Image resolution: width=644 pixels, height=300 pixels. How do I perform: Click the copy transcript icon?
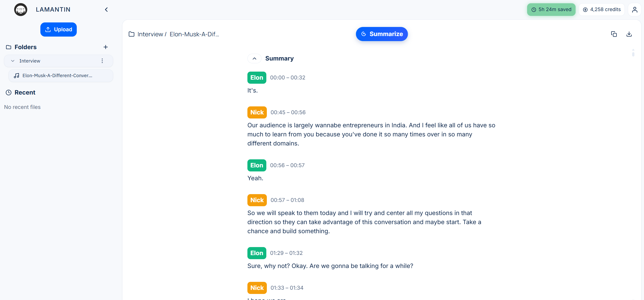(614, 34)
